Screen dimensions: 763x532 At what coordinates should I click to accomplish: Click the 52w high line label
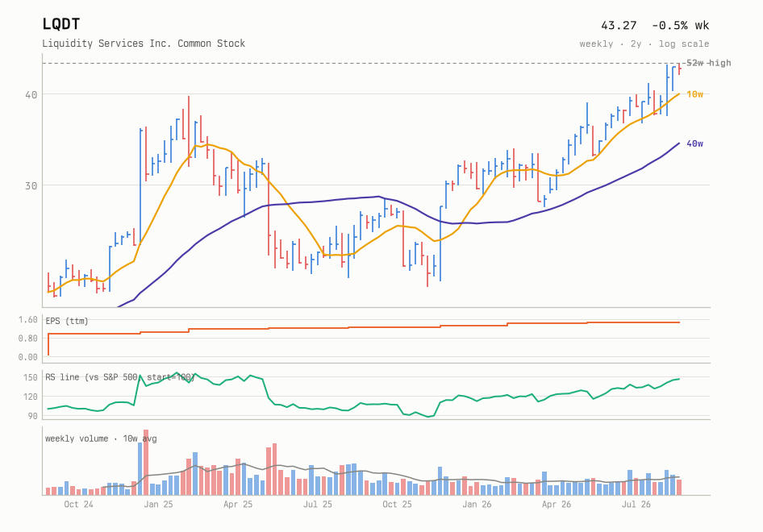pyautogui.click(x=708, y=63)
